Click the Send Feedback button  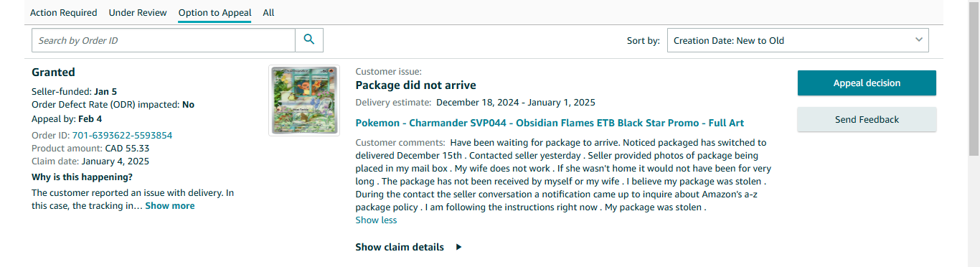(x=867, y=119)
